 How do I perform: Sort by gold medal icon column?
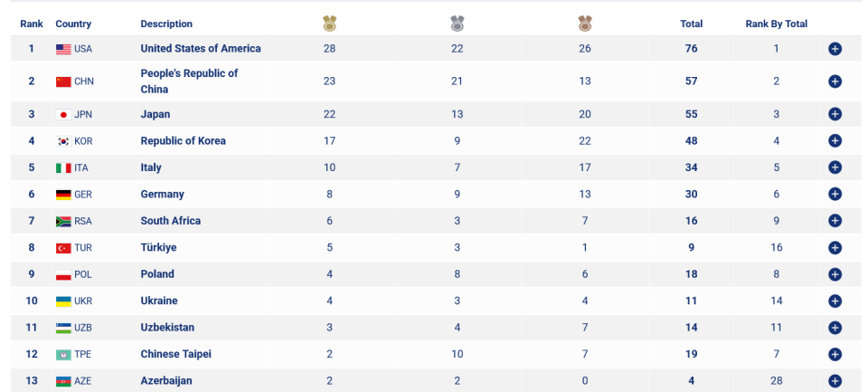(x=330, y=24)
